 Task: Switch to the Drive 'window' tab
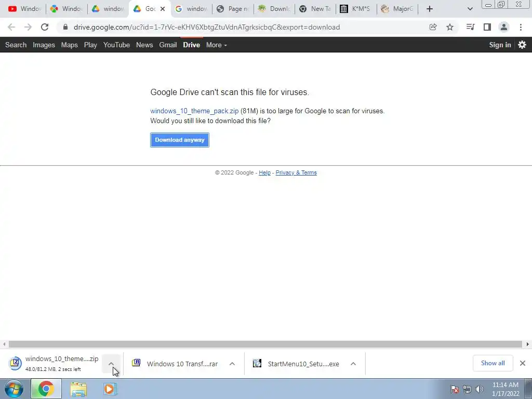point(108,9)
